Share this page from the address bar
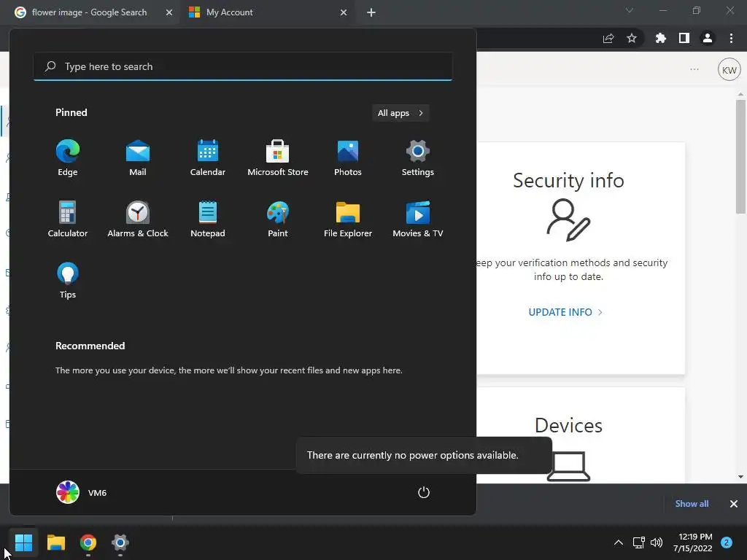The image size is (747, 560). [x=608, y=38]
